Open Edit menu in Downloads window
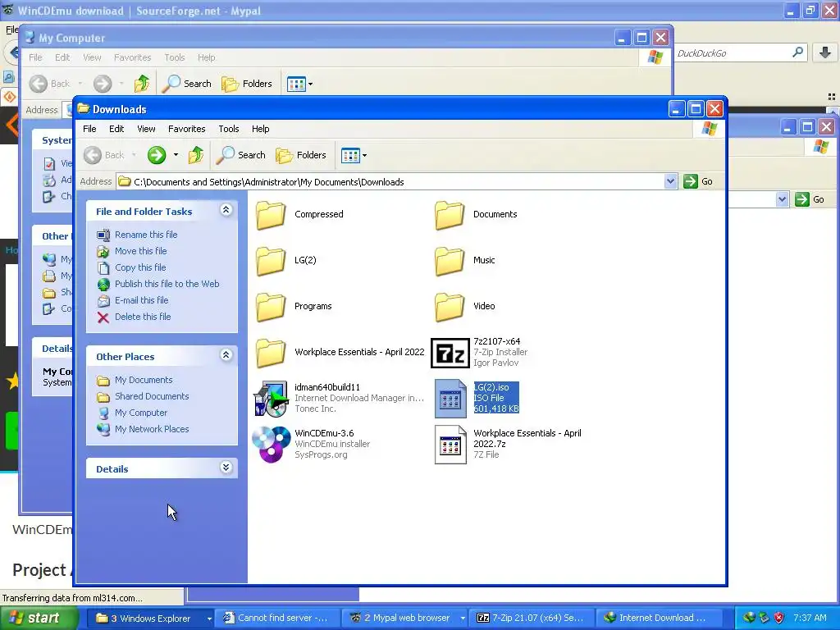 (116, 129)
